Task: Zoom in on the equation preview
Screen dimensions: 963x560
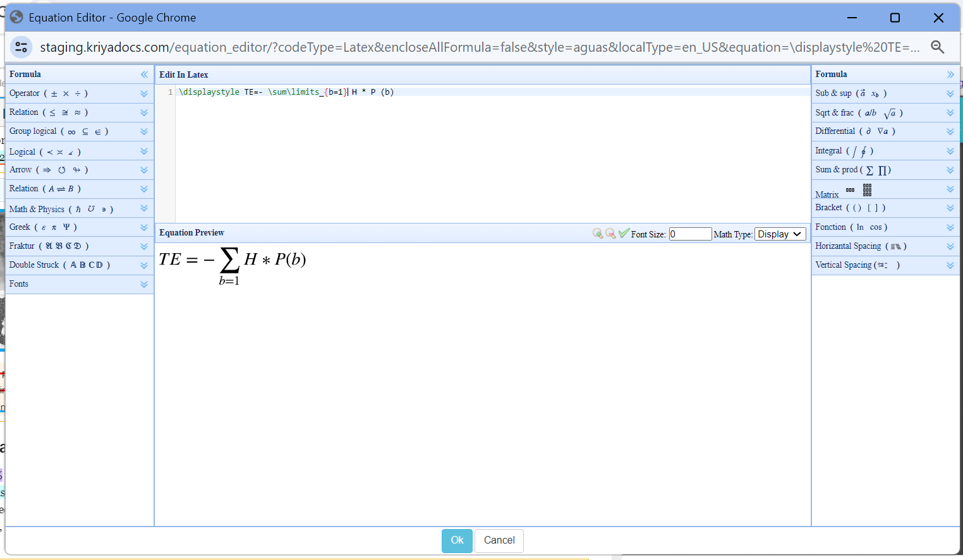Action: pyautogui.click(x=598, y=233)
